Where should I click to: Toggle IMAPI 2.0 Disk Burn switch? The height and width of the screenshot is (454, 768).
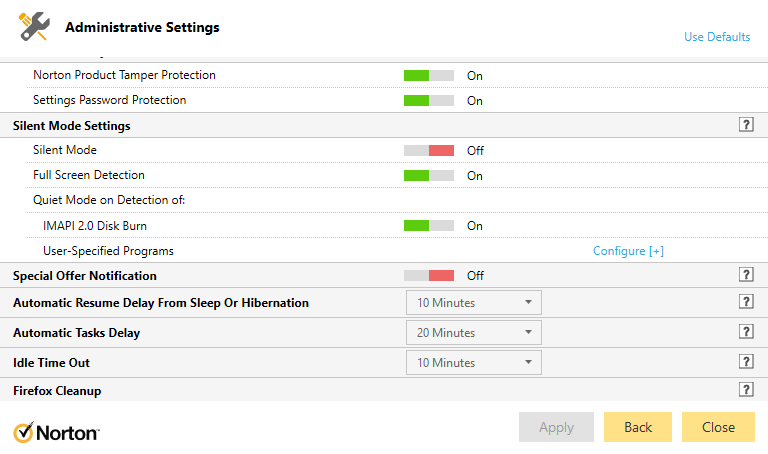428,225
